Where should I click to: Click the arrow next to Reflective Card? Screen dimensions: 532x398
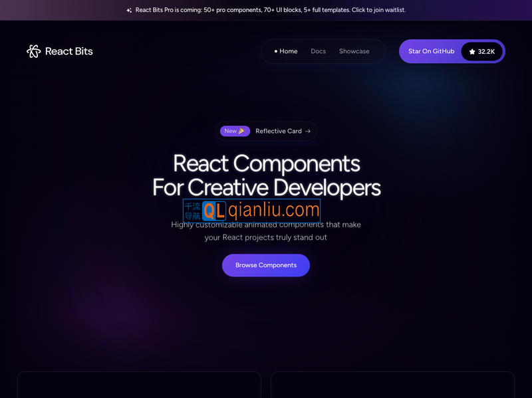[308, 132]
